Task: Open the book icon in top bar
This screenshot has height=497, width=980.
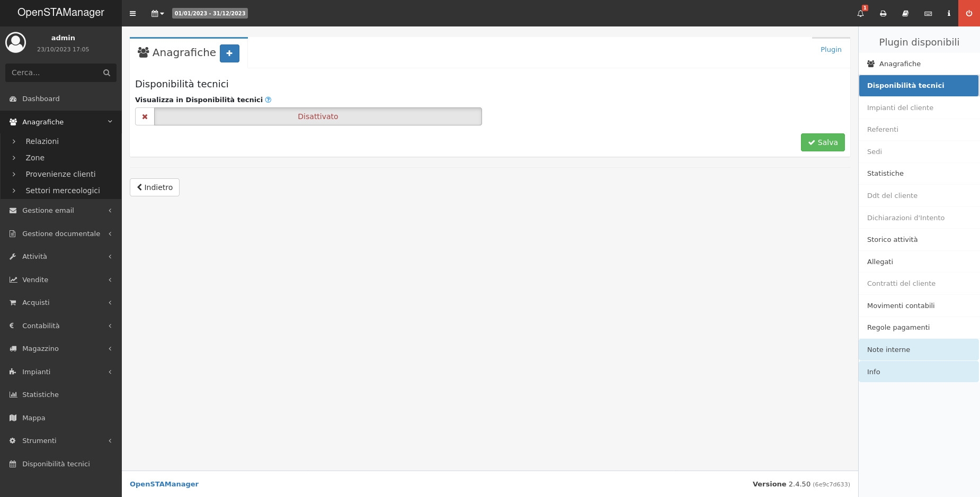Action: [905, 13]
